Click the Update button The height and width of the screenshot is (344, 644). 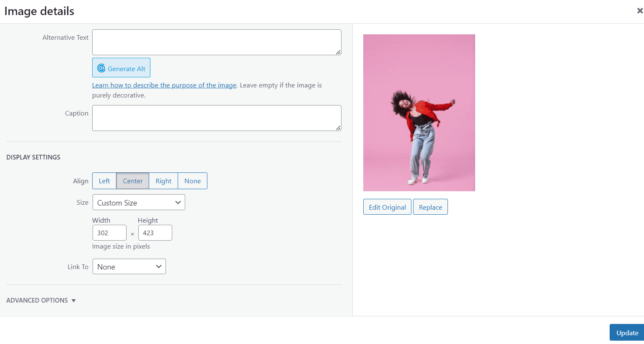(627, 333)
